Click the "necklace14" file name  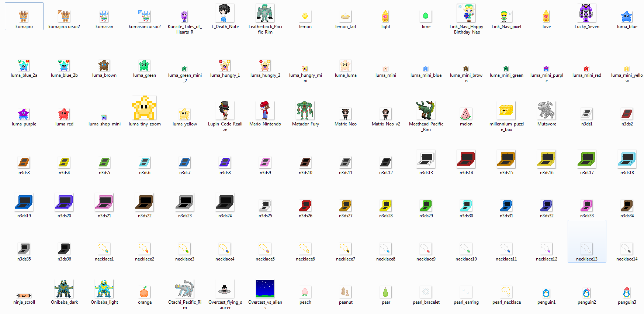[627, 259]
